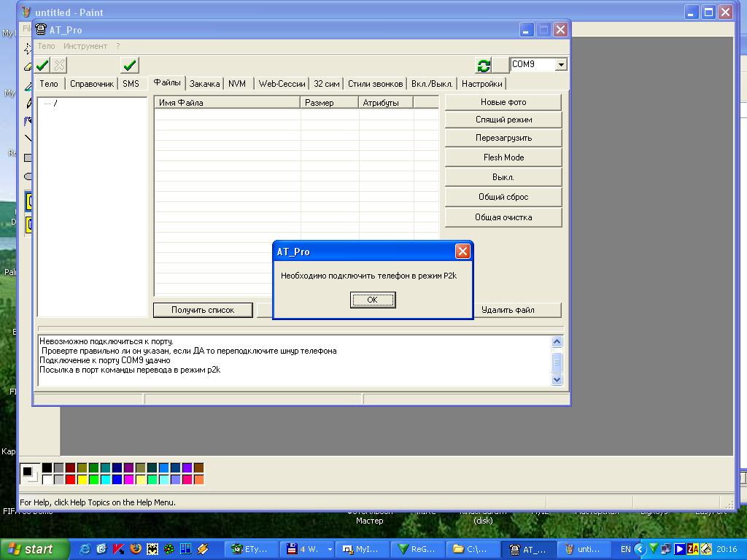Pick the black swatch in Paint's palette
Image resolution: width=747 pixels, height=560 pixels.
[x=47, y=467]
